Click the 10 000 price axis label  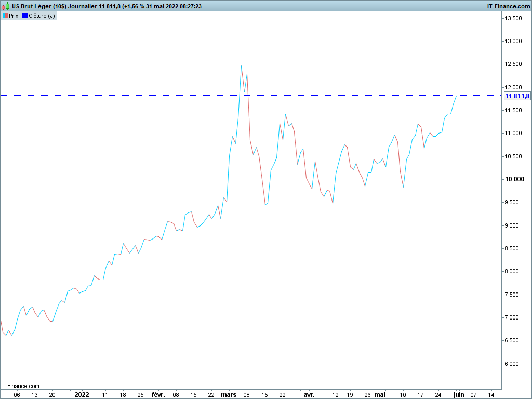click(514, 179)
